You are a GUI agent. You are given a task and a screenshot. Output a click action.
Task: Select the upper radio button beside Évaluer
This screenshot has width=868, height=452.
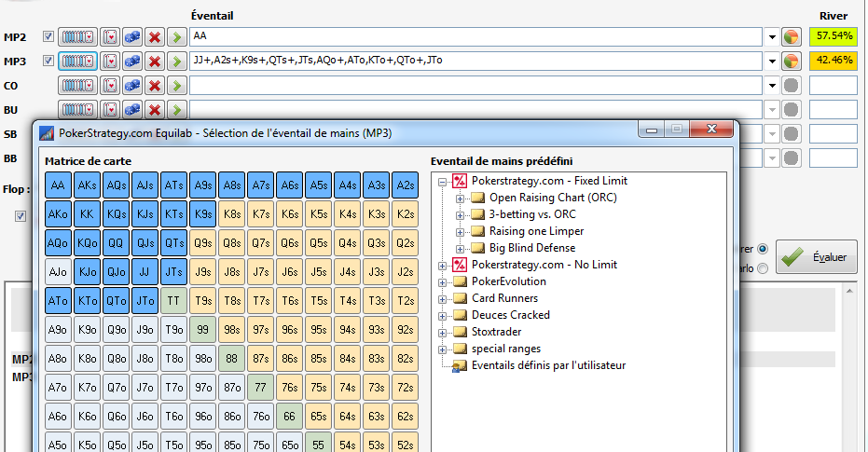click(763, 249)
